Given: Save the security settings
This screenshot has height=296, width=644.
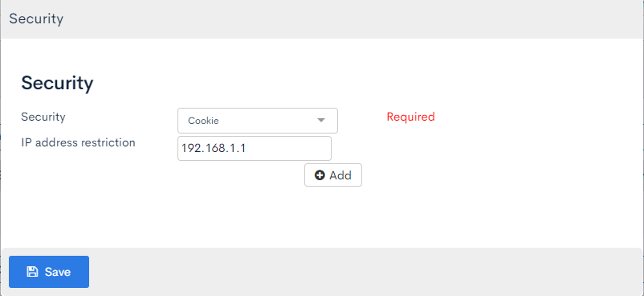Looking at the screenshot, I should click(49, 272).
